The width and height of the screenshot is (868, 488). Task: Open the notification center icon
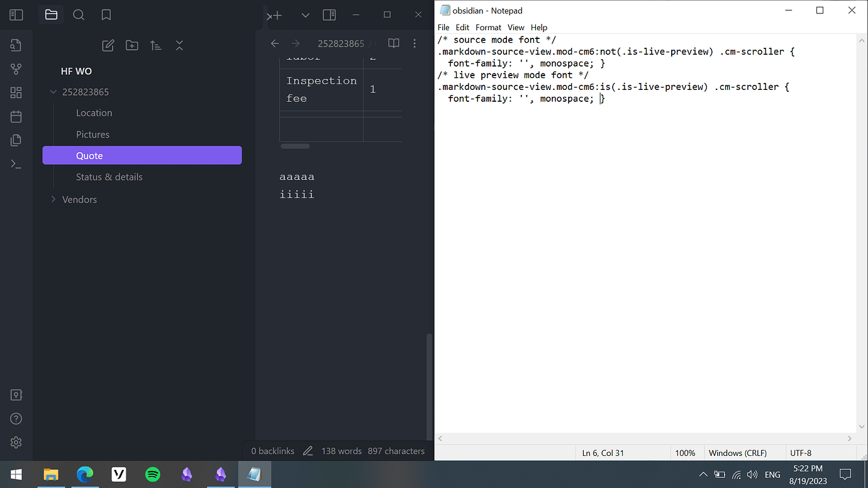[x=846, y=474]
